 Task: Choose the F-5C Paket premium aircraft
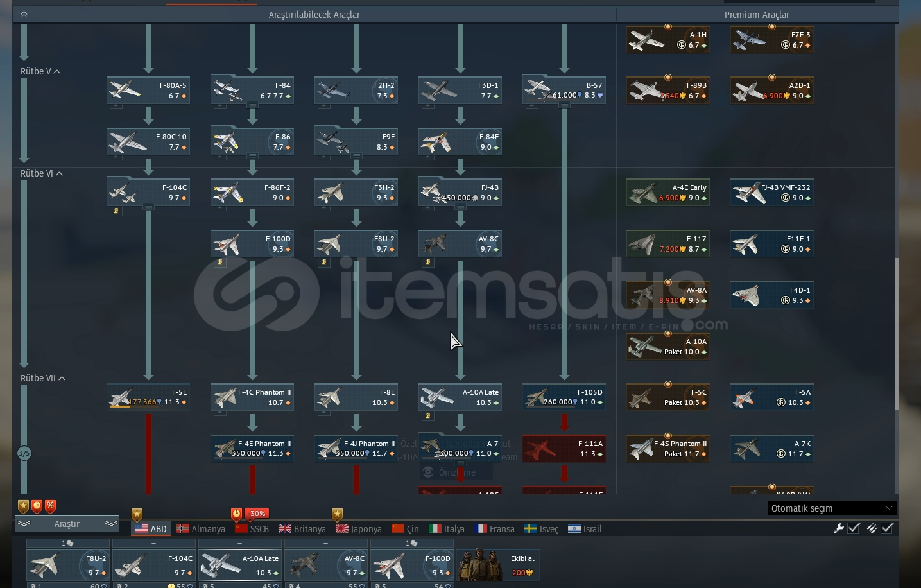tap(668, 397)
